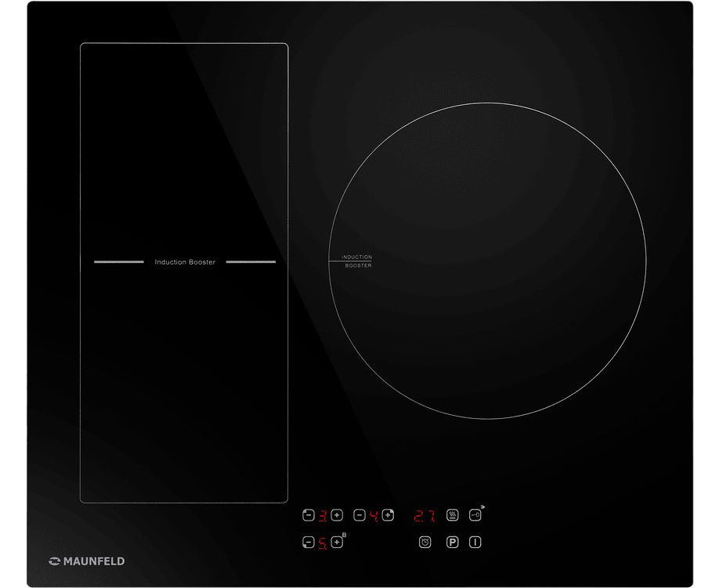Toggle the child lock key icon
Viewport: 719px width, 588px height.
pos(475,515)
